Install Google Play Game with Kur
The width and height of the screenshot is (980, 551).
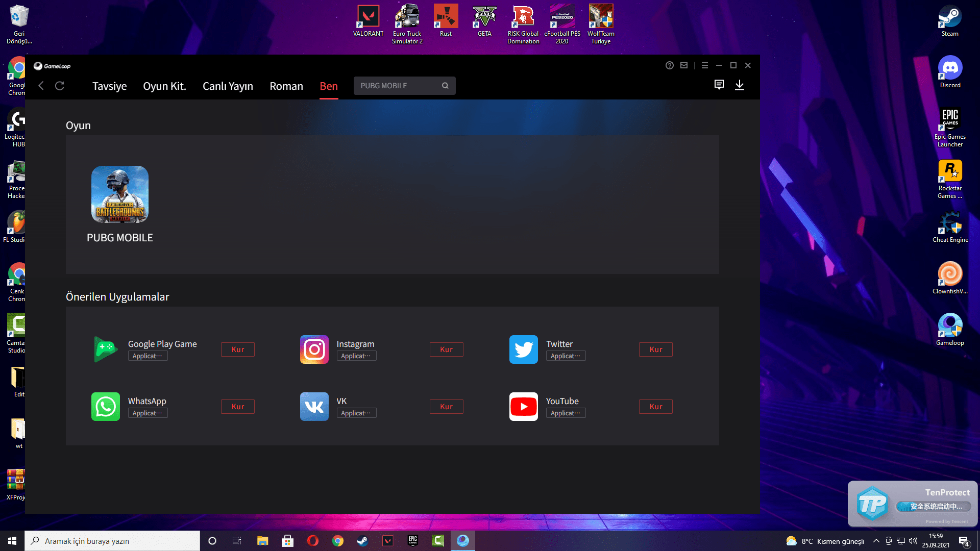click(x=238, y=349)
